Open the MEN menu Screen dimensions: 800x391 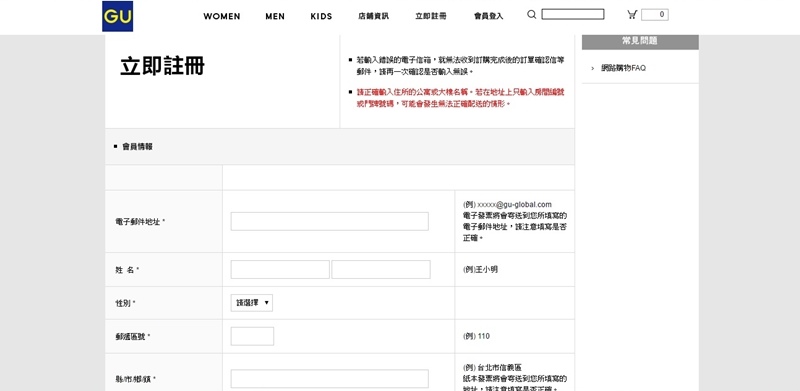275,16
